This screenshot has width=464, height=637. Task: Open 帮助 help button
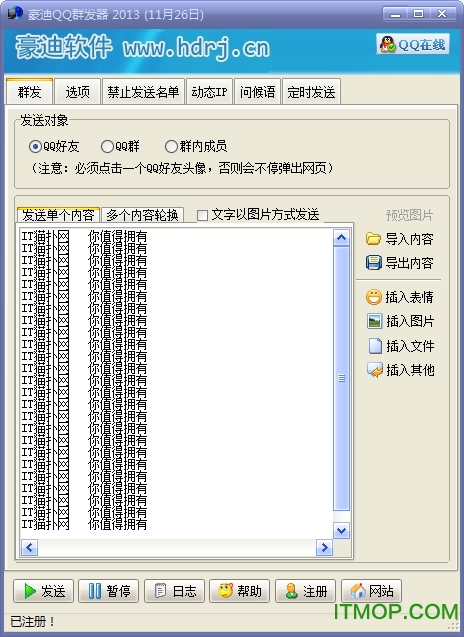(x=240, y=591)
